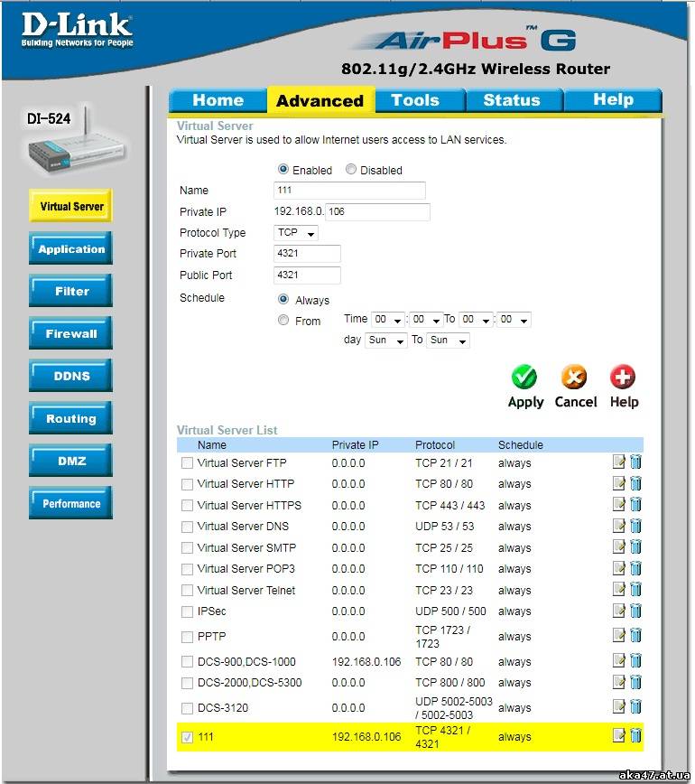Delete the IPSec entry

click(x=635, y=611)
